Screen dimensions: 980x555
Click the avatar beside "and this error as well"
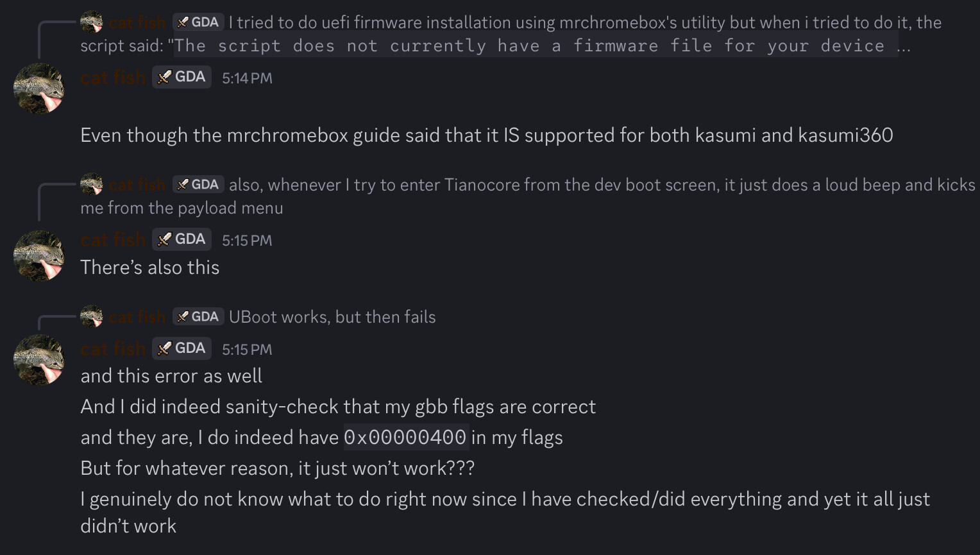tap(39, 360)
